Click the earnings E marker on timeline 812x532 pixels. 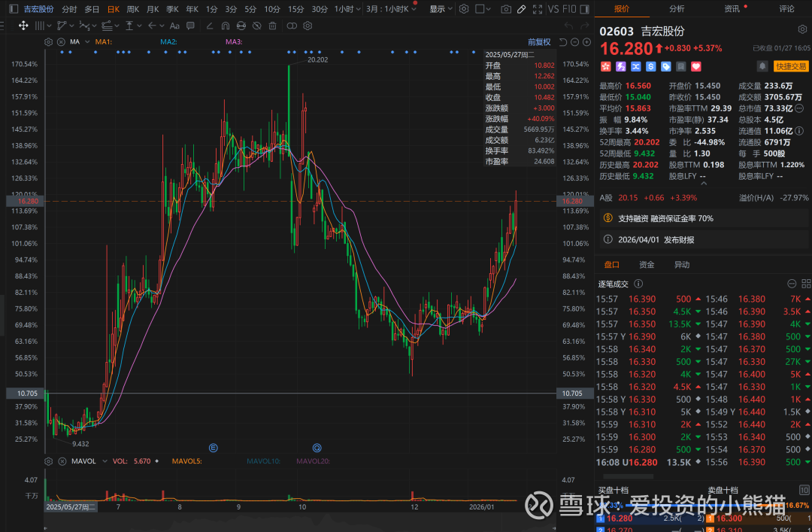(213, 448)
